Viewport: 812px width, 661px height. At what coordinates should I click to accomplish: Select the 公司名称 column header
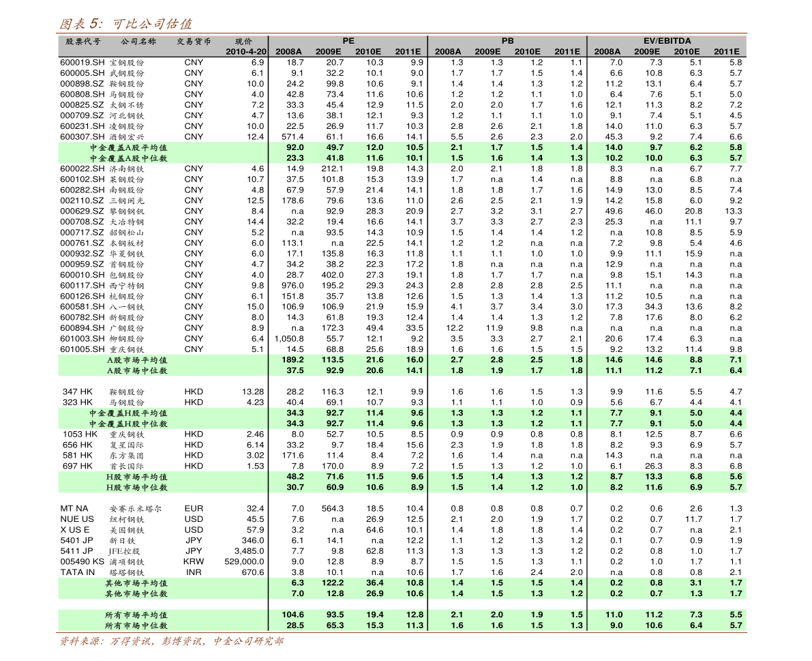click(x=138, y=42)
